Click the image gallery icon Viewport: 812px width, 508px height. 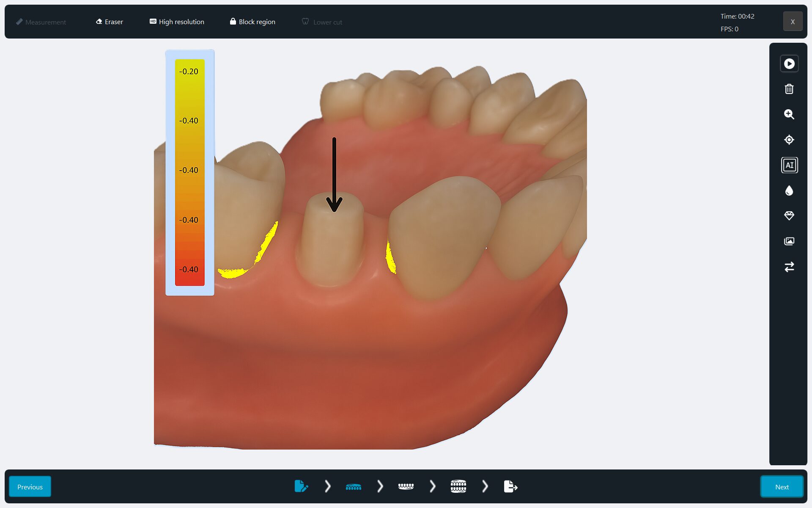tap(789, 241)
